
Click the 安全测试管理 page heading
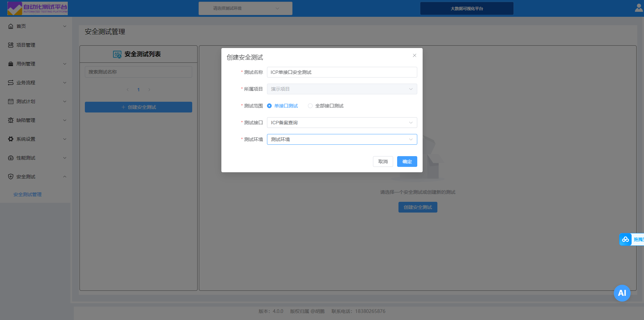click(x=105, y=32)
